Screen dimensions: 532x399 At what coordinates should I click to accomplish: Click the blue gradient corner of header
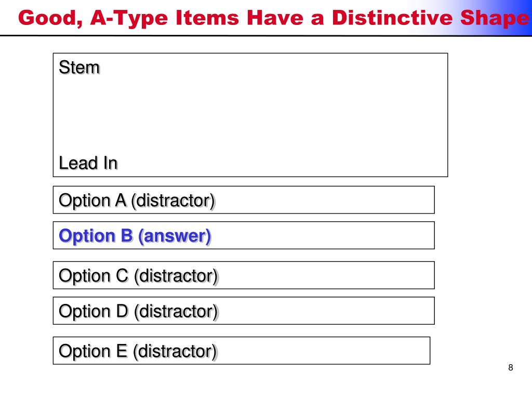pyautogui.click(x=502, y=17)
